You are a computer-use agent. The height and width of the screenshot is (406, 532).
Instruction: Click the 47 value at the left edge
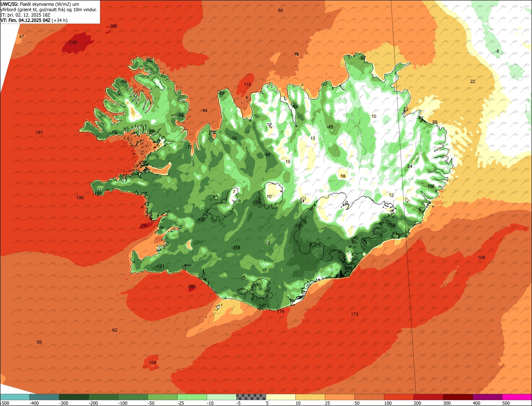pyautogui.click(x=22, y=37)
